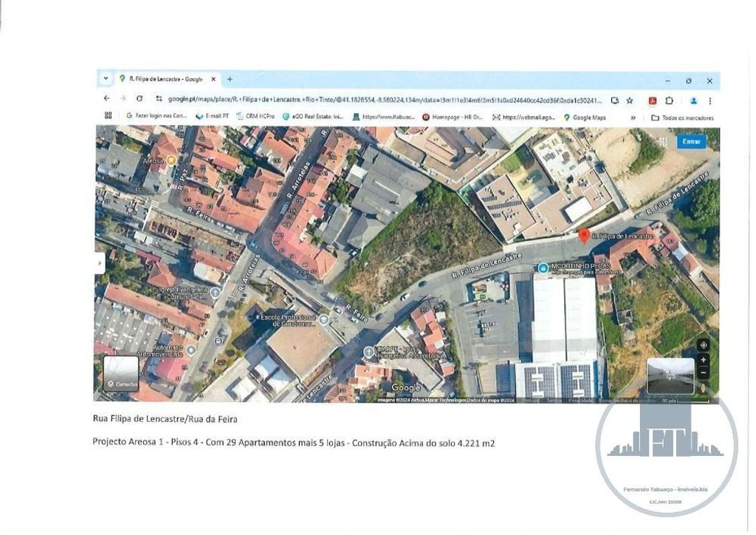Bookmark this page with the star icon
This screenshot has width=756, height=535.
click(x=630, y=100)
